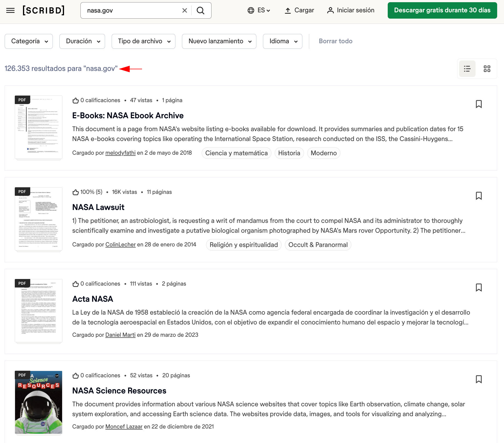Viewport: 504px width, 443px height.
Task: Open uploader profile melodyfathi
Action: [120, 153]
